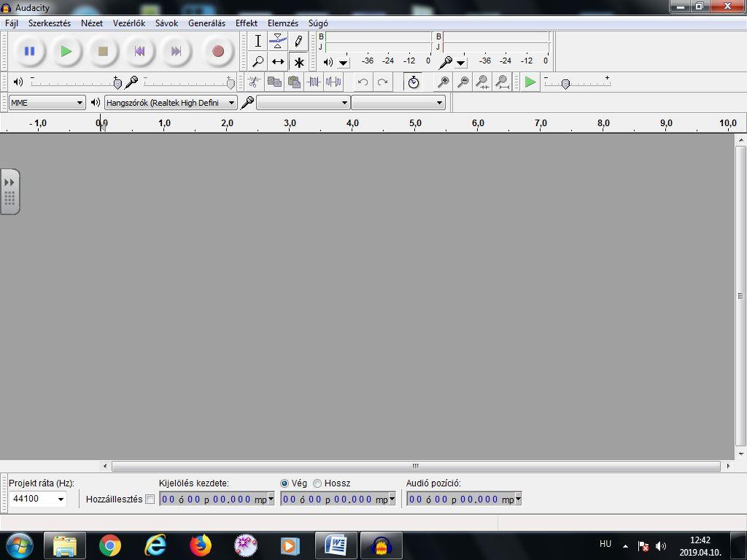
Task: Click the Pause transport button
Action: (x=29, y=51)
